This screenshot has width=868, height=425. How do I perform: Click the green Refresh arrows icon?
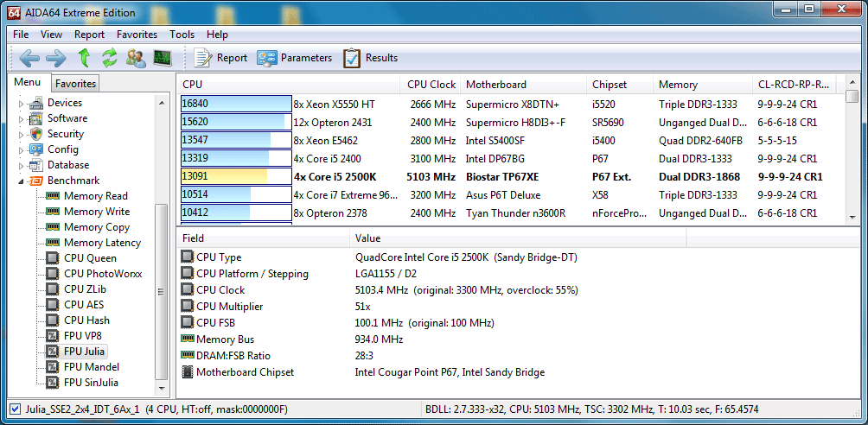(x=110, y=58)
